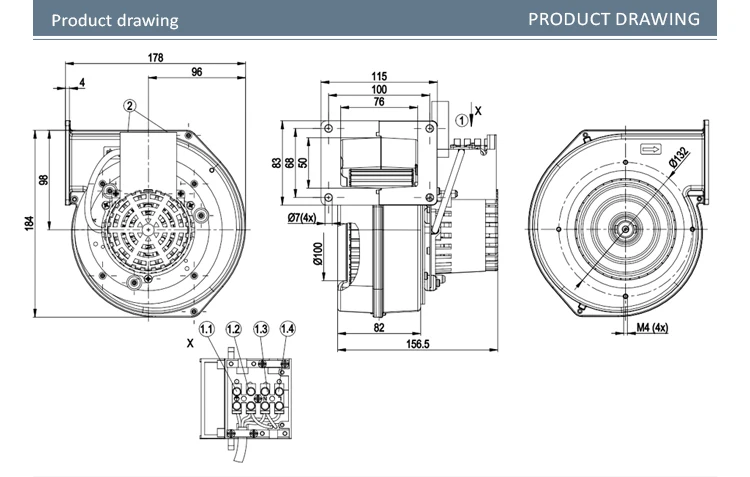Select terminal callout 1.2
Screen dimensions: 750x477
(x=233, y=329)
